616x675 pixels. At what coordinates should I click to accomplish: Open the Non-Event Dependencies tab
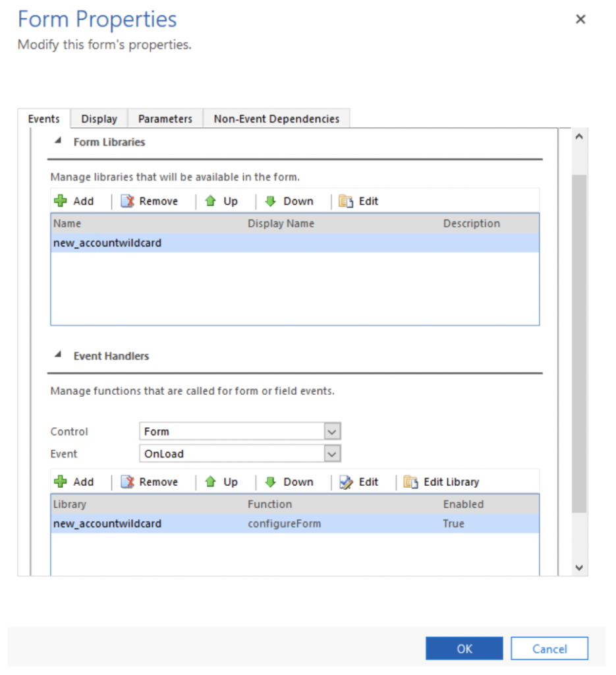click(277, 119)
